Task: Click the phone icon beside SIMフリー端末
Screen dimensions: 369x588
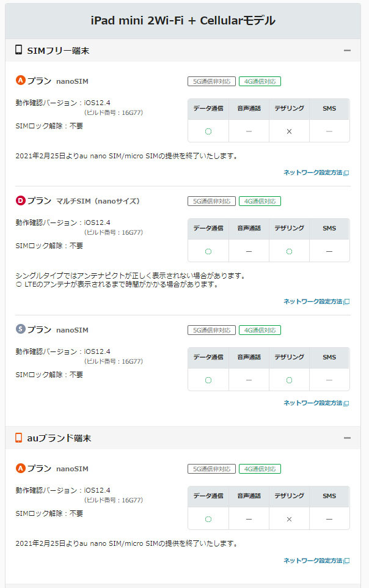Action: coord(19,50)
